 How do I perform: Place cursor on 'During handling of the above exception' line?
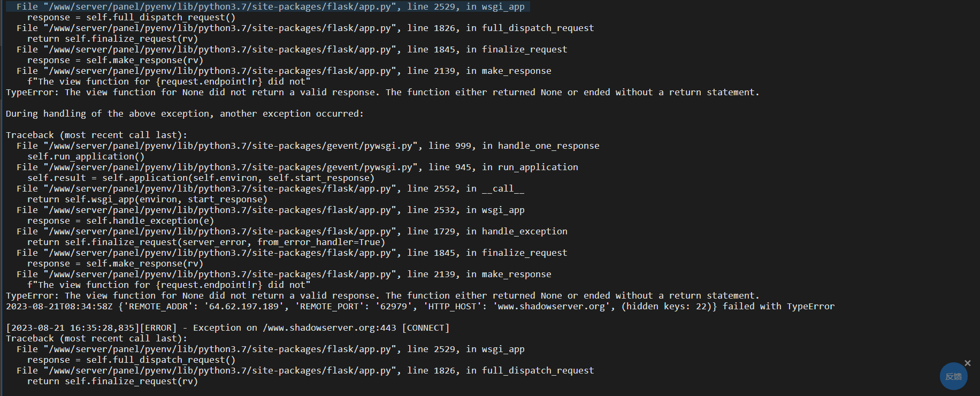click(185, 113)
